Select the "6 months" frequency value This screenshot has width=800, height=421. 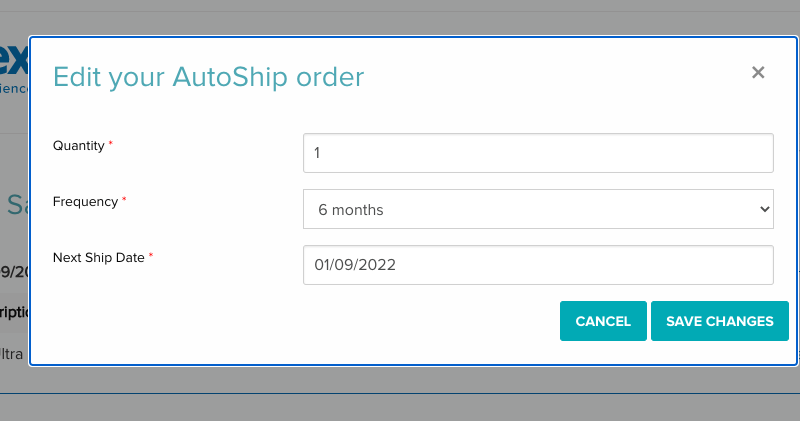(x=351, y=210)
